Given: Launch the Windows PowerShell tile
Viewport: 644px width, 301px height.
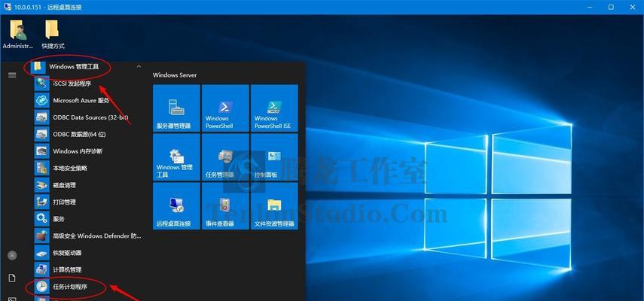Looking at the screenshot, I should (225, 108).
